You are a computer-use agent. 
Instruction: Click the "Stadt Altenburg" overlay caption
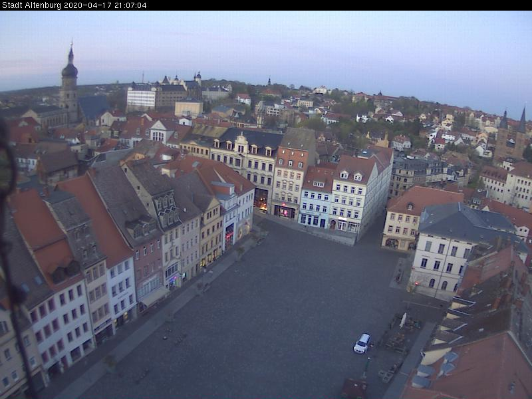(x=31, y=5)
